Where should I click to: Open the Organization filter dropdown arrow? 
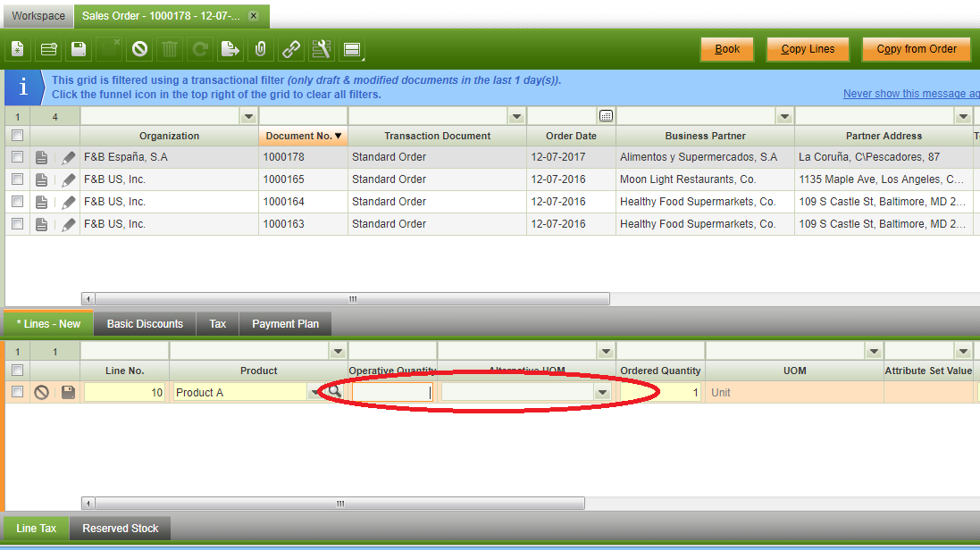click(x=247, y=116)
